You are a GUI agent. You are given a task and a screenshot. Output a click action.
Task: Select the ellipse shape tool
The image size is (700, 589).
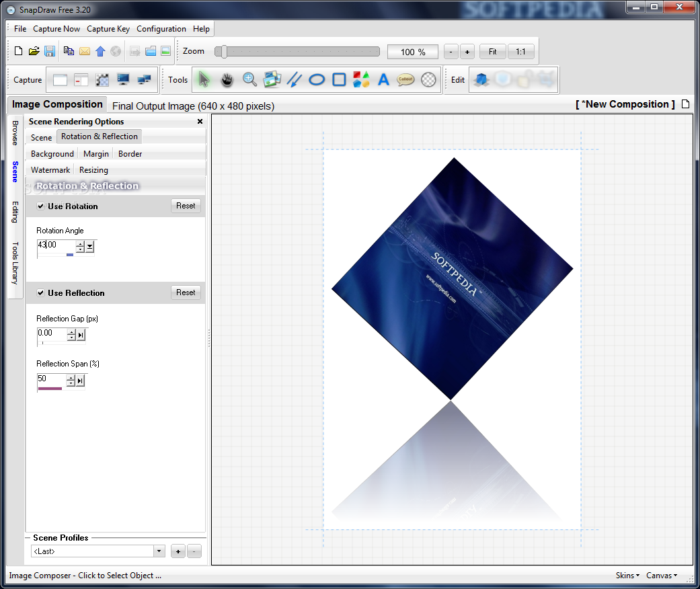(317, 80)
